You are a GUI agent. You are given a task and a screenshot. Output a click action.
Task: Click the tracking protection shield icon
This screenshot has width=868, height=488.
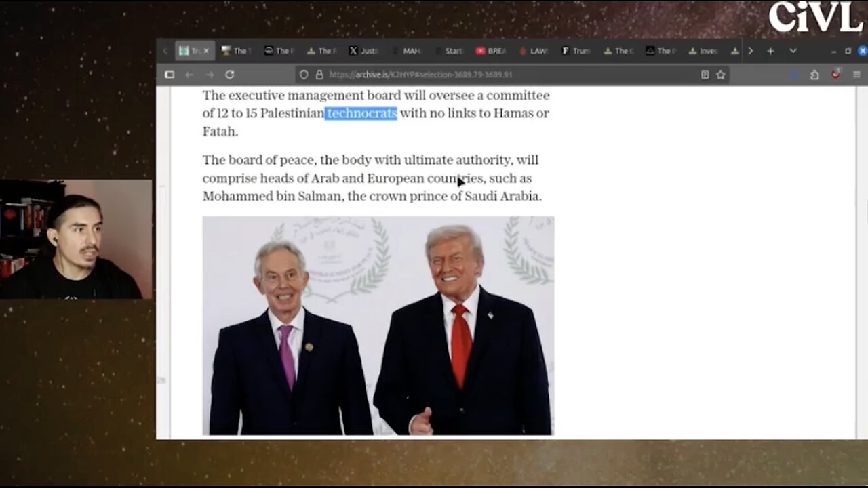tap(304, 75)
